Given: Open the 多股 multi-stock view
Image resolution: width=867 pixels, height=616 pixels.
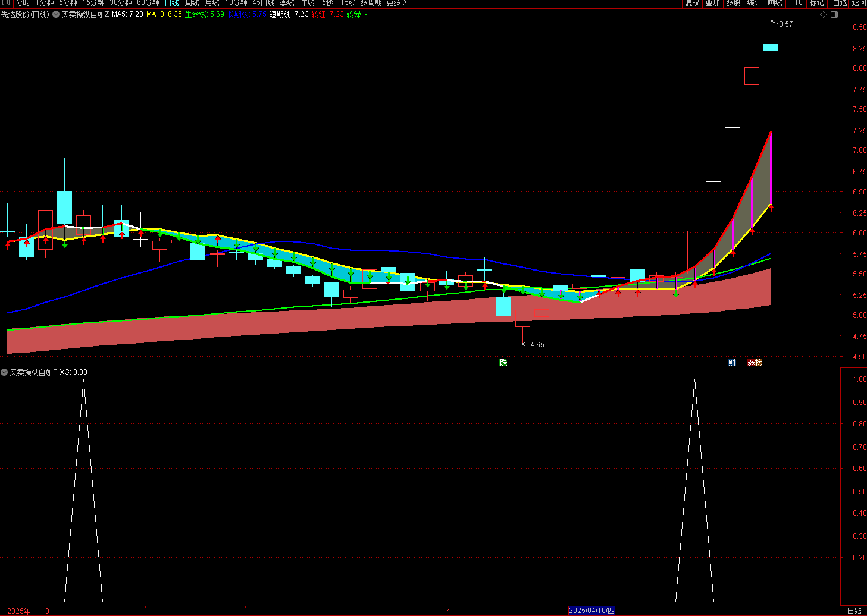Looking at the screenshot, I should tap(733, 3).
